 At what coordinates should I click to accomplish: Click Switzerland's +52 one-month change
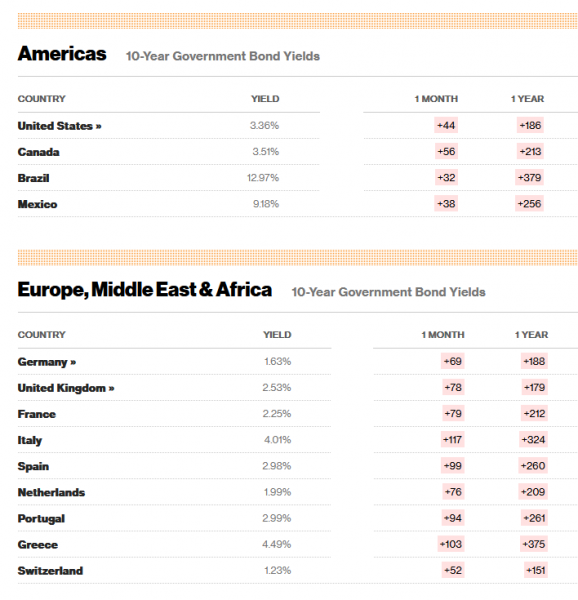point(453,571)
